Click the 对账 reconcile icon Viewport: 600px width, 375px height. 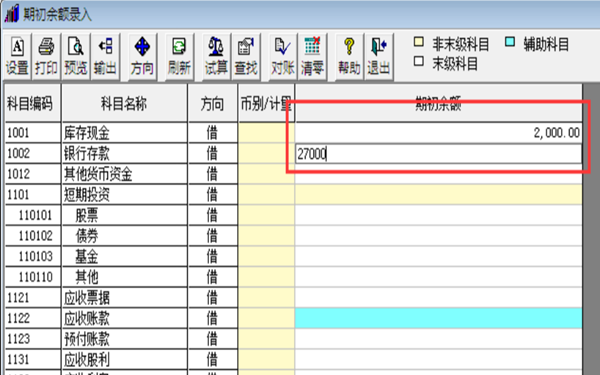pos(283,56)
